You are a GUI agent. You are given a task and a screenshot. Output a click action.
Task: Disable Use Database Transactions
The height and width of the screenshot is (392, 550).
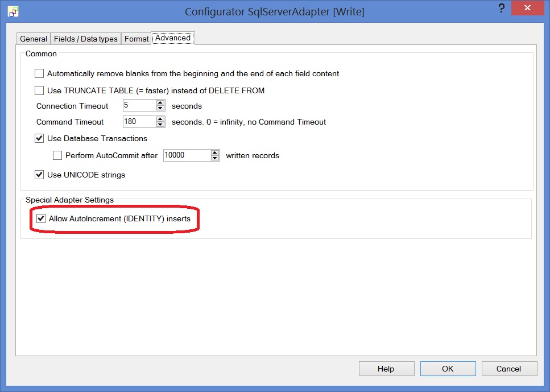coord(39,138)
